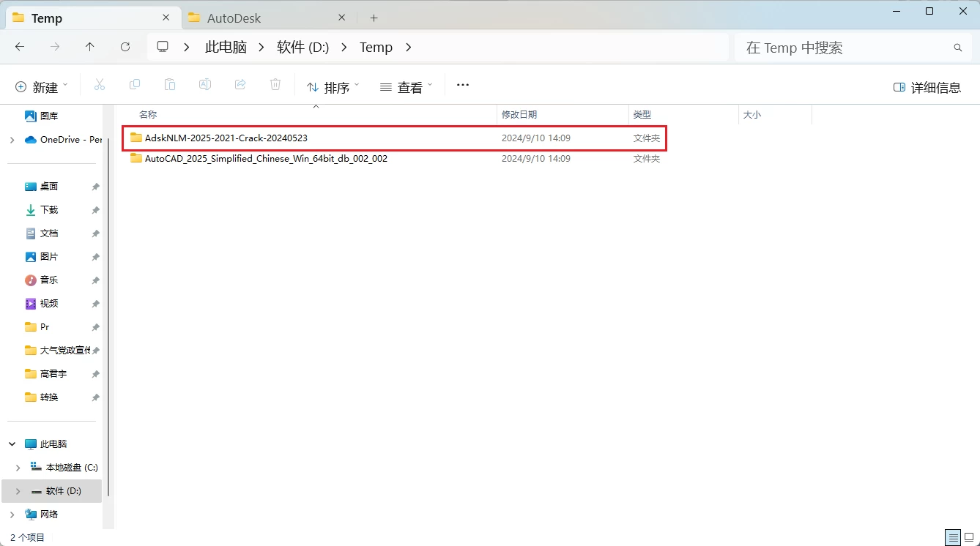Viewport: 980px width, 546px height.
Task: Switch to the AutoDesk tab
Action: [268, 18]
